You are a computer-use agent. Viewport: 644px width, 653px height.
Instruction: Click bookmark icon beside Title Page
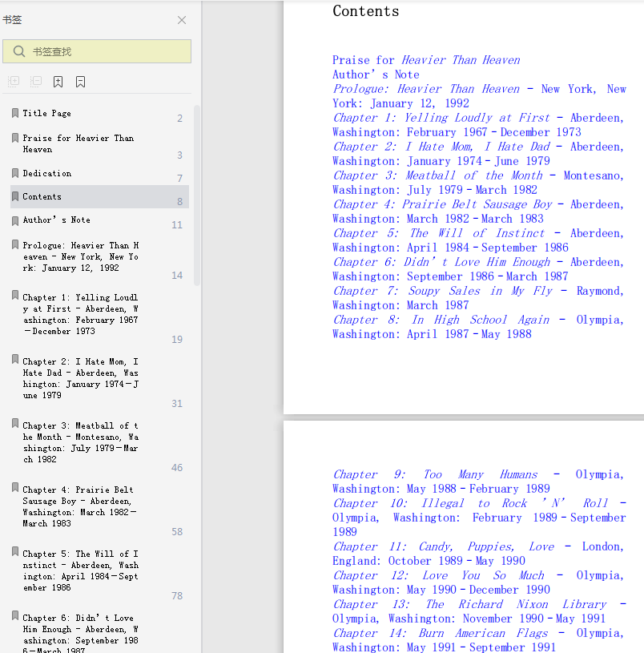pyautogui.click(x=15, y=113)
